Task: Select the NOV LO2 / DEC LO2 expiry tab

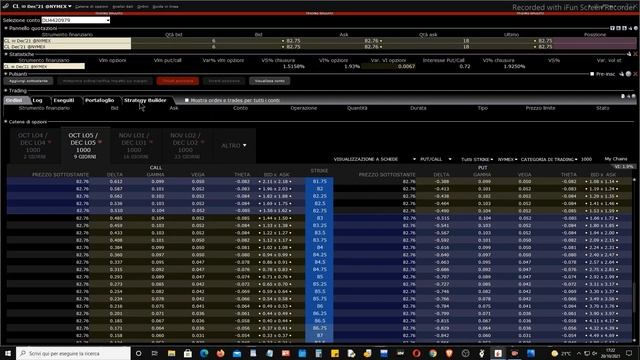Action: click(187, 146)
